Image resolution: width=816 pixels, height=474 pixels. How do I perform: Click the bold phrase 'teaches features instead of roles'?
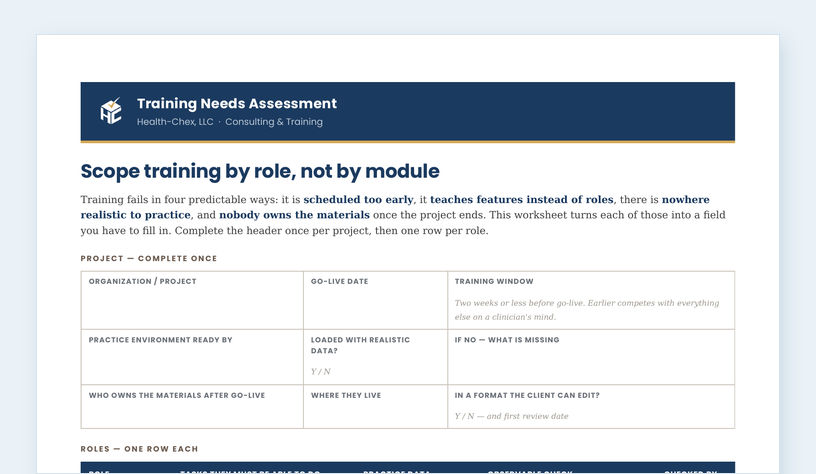521,200
